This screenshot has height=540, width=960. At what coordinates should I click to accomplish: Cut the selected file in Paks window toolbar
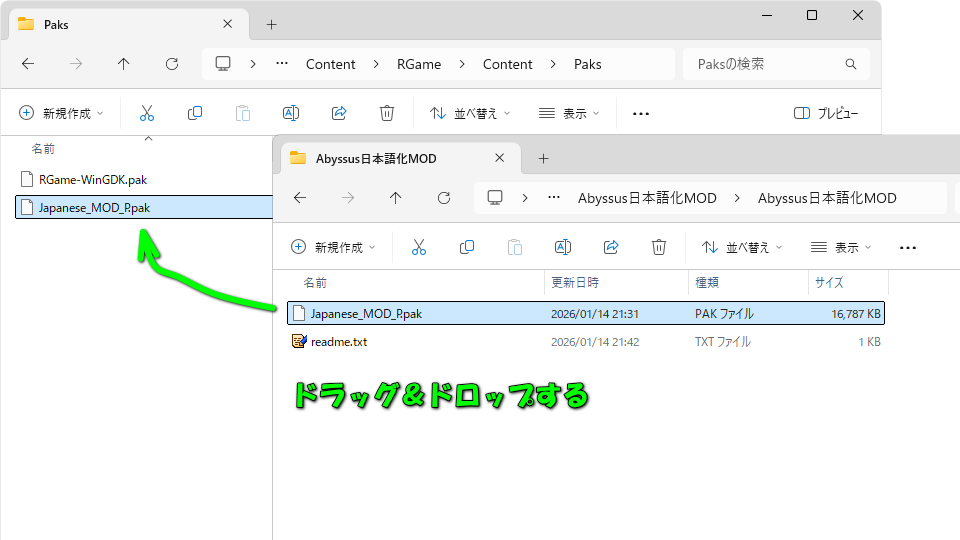click(147, 113)
